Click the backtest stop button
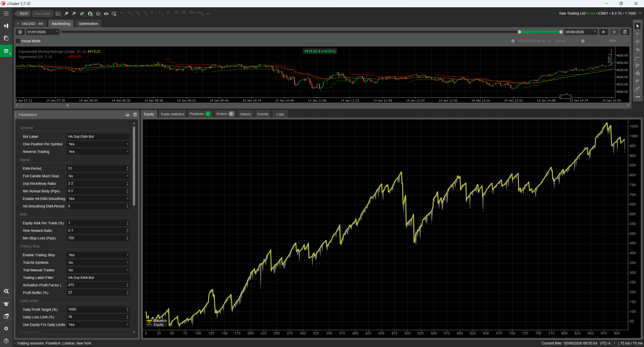This screenshot has height=347, width=644. (614, 32)
